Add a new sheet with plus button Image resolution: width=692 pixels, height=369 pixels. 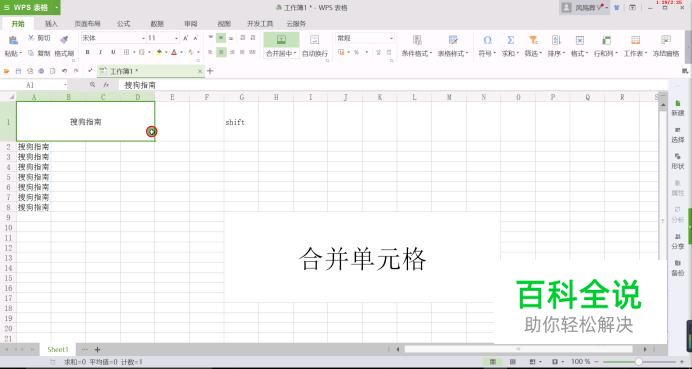pyautogui.click(x=98, y=349)
